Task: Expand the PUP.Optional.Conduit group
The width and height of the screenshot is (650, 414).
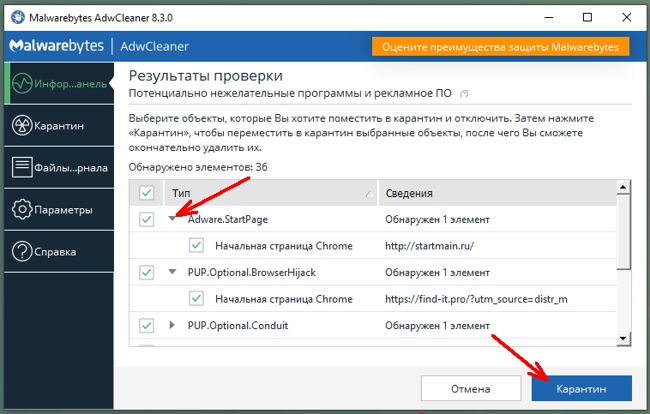Action: pyautogui.click(x=172, y=325)
